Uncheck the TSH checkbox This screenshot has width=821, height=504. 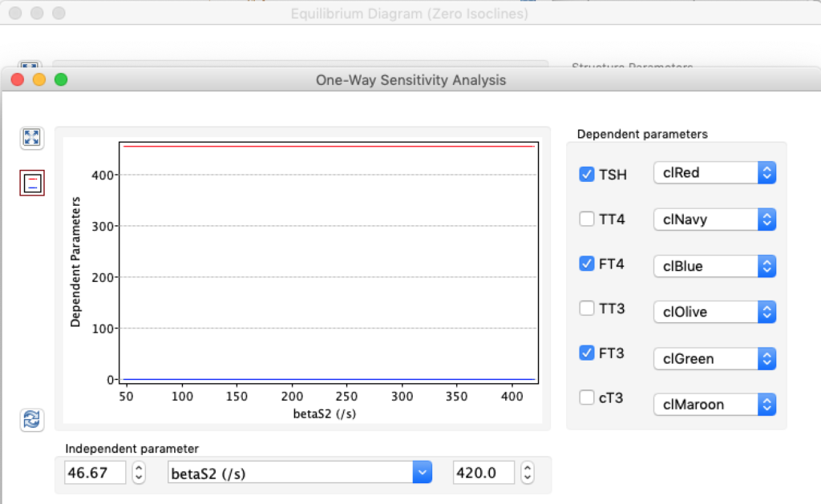(x=586, y=174)
